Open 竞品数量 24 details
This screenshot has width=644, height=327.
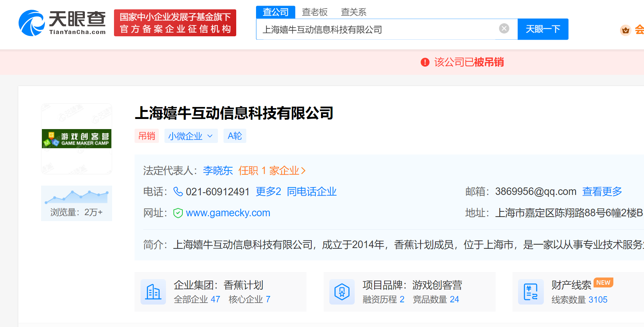(436, 299)
